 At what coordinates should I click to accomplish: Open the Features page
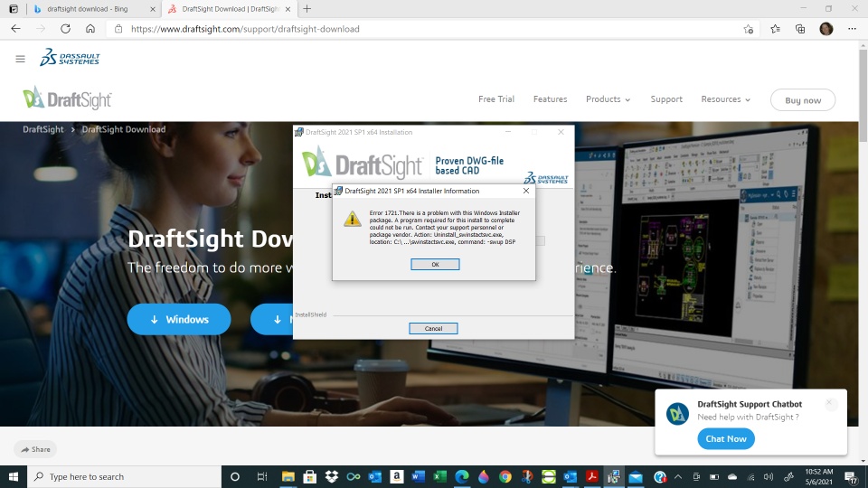551,99
